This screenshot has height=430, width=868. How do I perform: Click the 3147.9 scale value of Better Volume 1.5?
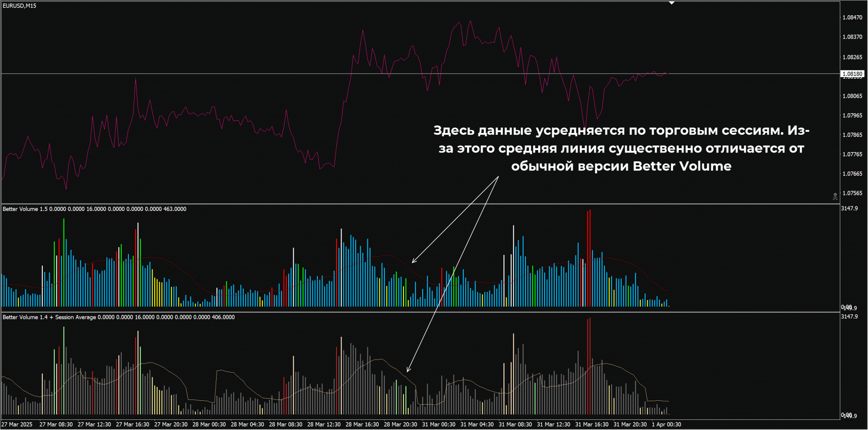coord(849,208)
